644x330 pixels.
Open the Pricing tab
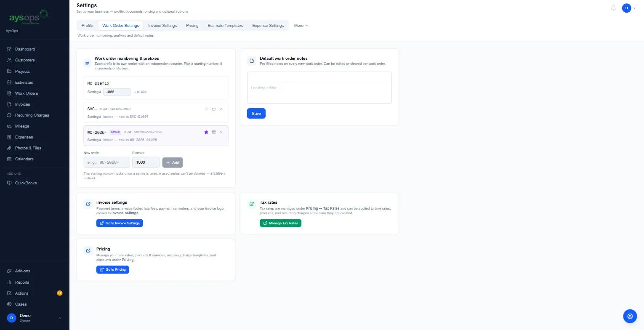pos(192,26)
